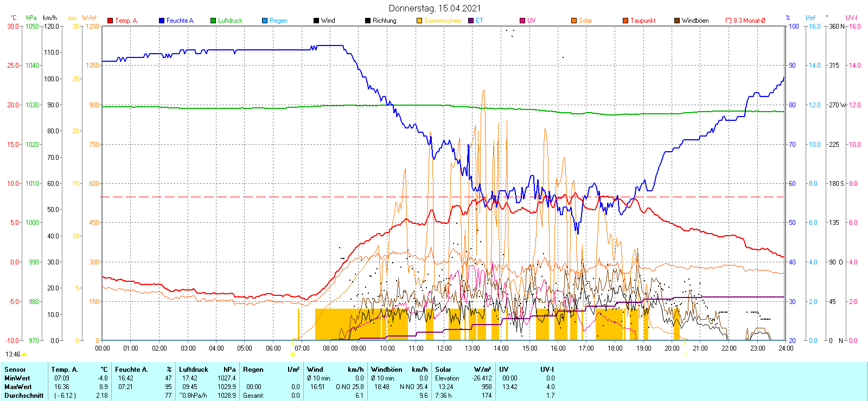The image size is (868, 401).
Task: Click the blue Feuchte A. legend square
Action: point(162,21)
